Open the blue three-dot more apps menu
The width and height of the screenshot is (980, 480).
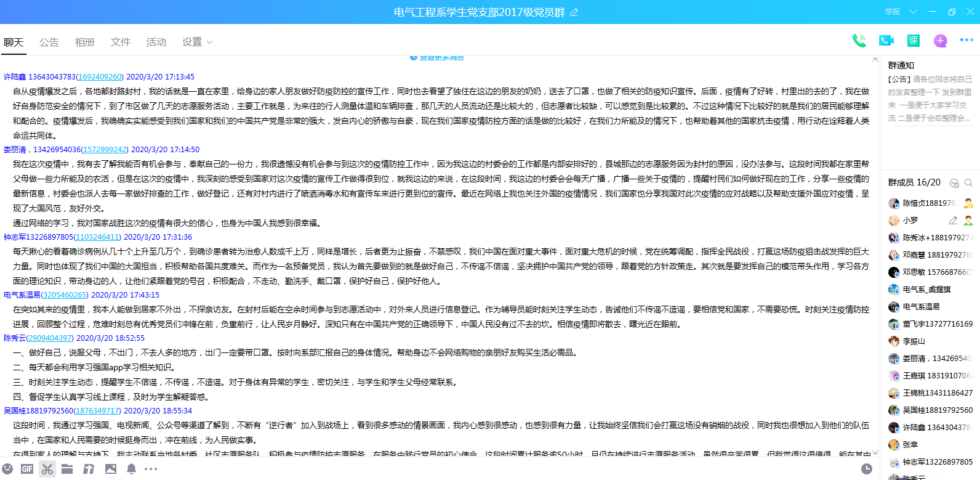[966, 40]
